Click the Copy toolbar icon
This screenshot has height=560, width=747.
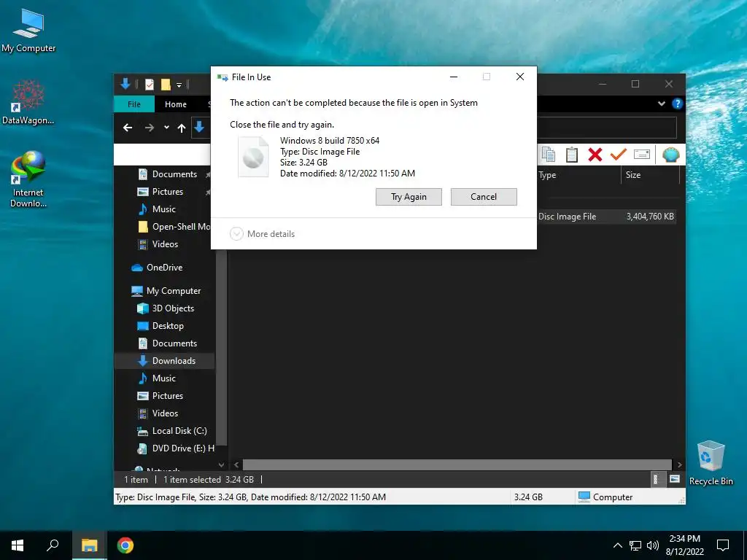pos(549,155)
